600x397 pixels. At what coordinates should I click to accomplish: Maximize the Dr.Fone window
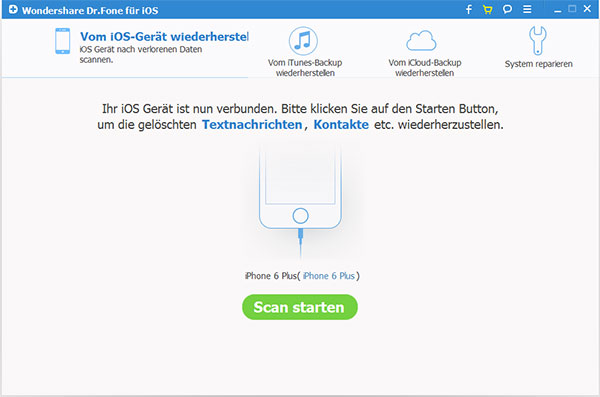point(572,9)
